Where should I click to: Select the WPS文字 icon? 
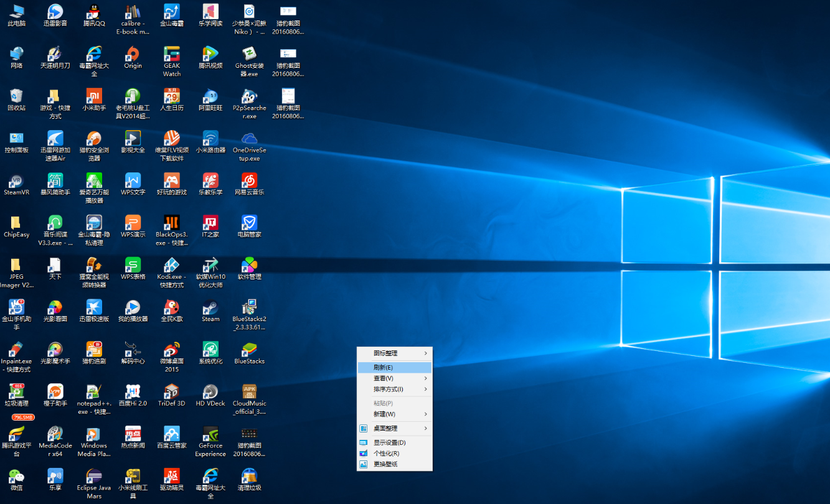133,184
